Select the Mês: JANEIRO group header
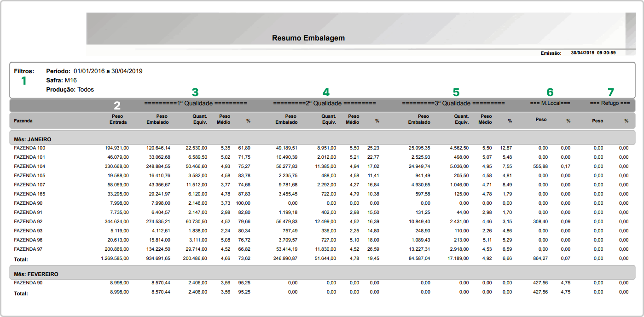The image size is (644, 317). point(33,139)
